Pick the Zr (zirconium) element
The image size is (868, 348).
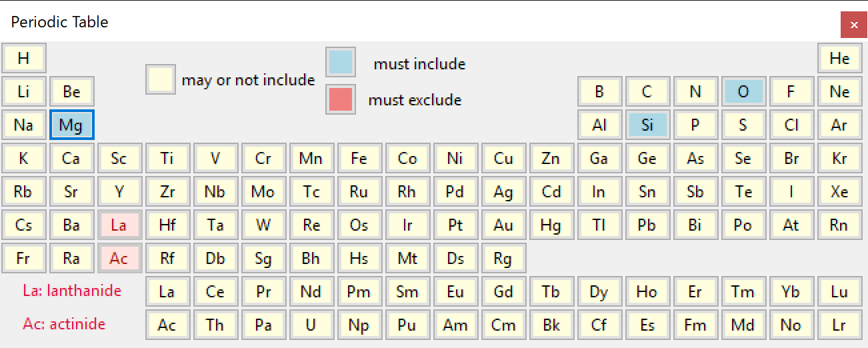pos(167,191)
